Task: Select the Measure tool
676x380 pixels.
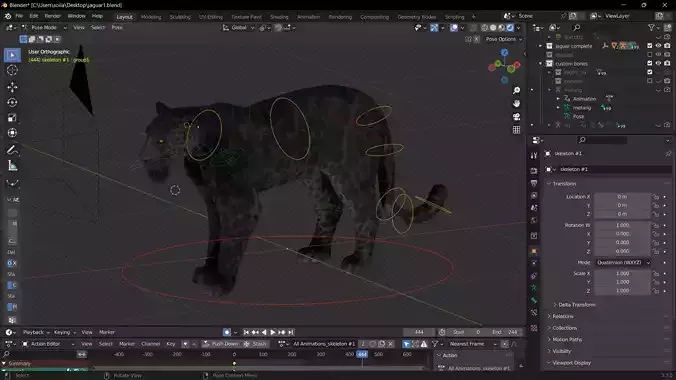Action: click(x=12, y=166)
